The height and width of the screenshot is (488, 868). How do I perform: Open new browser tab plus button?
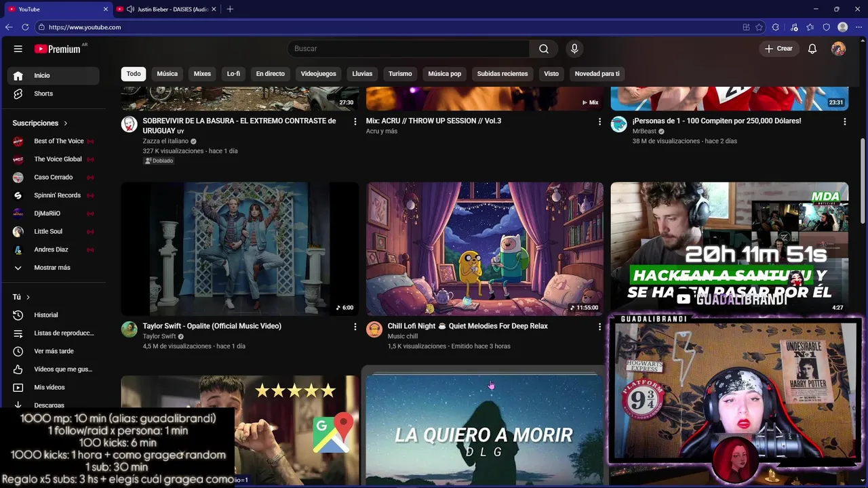230,9
